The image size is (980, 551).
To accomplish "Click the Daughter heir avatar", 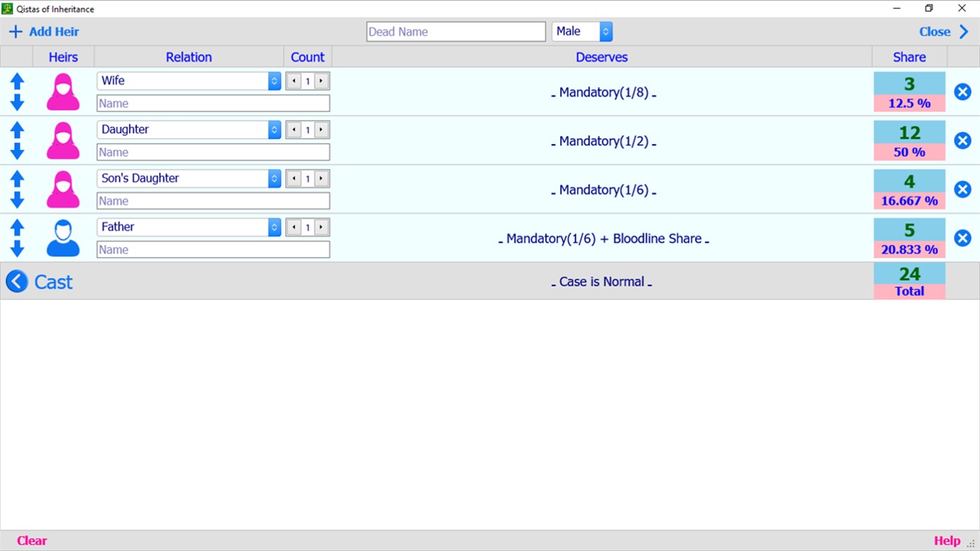I will (62, 140).
